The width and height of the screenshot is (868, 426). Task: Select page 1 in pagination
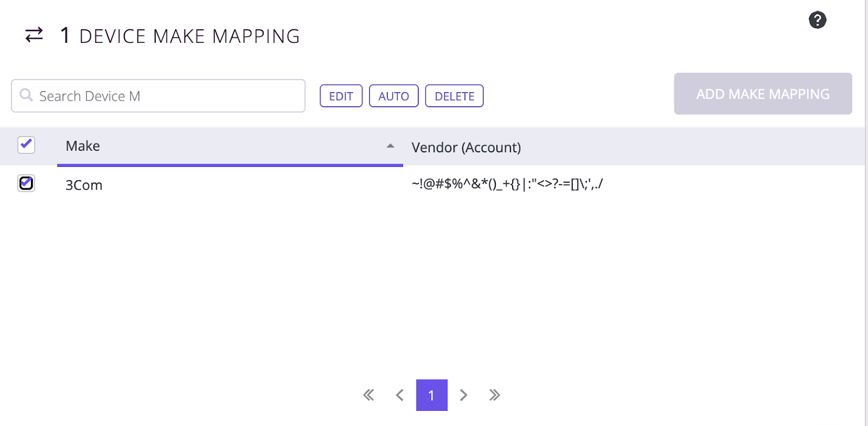(432, 395)
